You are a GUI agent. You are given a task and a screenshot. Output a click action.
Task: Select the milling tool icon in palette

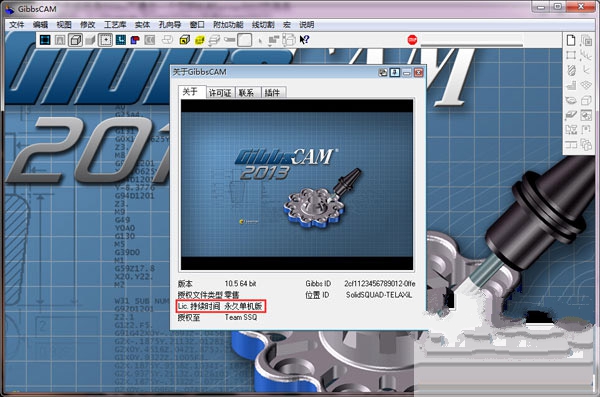[571, 70]
